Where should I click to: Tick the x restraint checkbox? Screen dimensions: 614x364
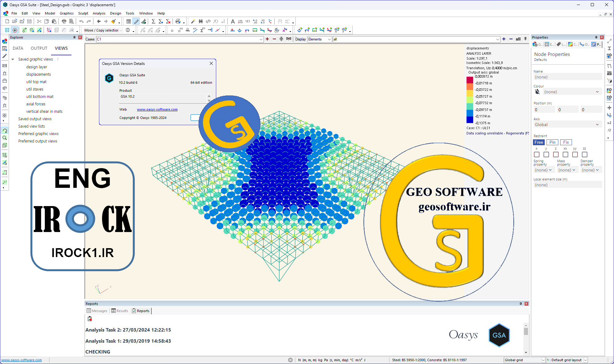[x=537, y=154]
